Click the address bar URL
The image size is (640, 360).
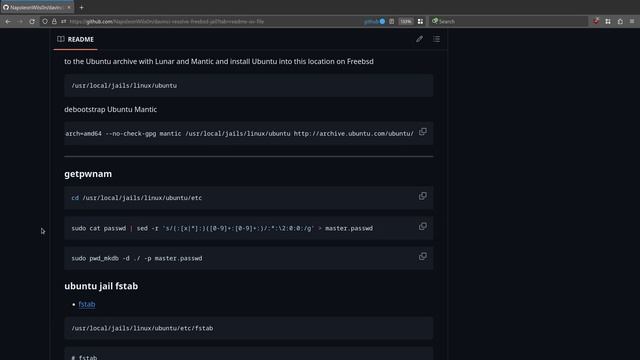pyautogui.click(x=167, y=21)
